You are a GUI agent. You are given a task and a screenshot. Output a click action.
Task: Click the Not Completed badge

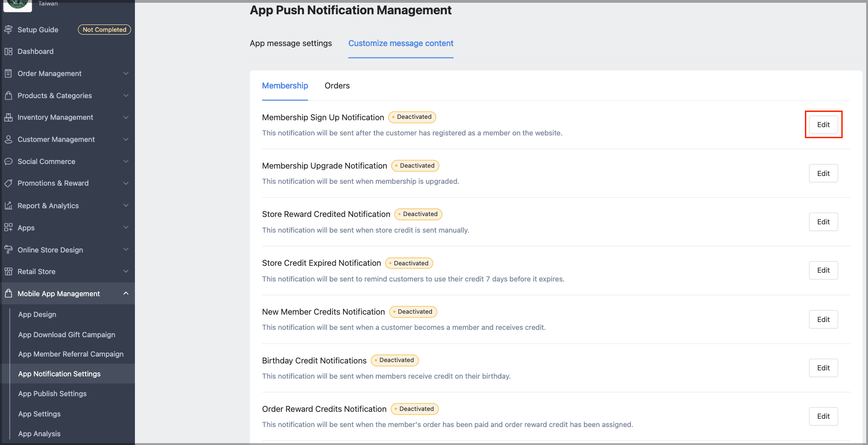[x=105, y=29]
